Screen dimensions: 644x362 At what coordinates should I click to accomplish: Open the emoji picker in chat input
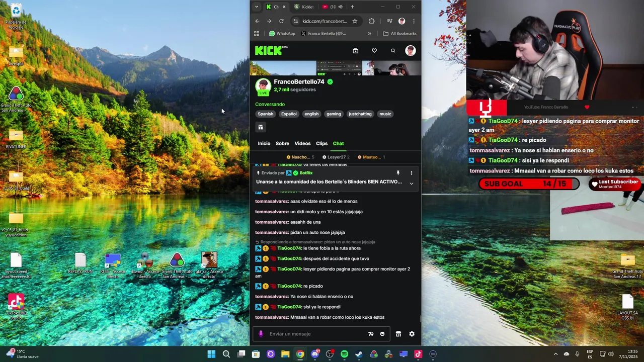tap(382, 334)
